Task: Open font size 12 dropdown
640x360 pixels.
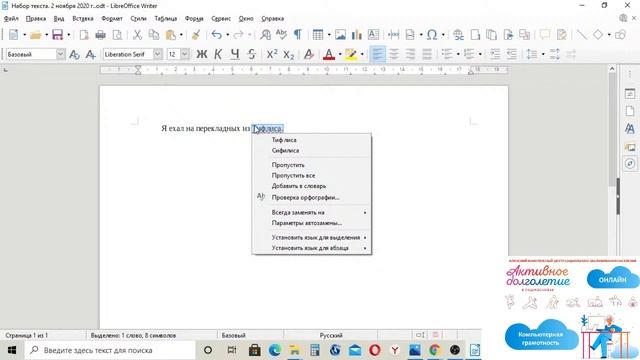Action: [x=184, y=54]
